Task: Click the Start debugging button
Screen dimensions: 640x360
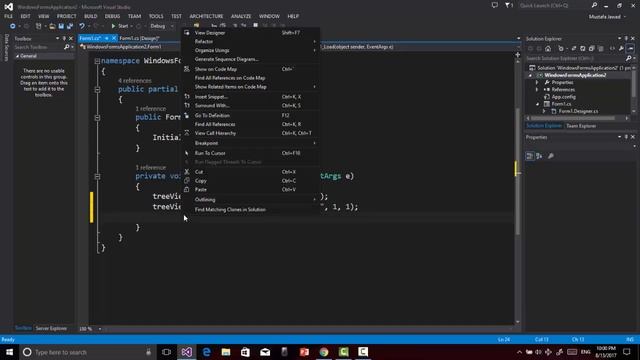Action: [x=120, y=26]
